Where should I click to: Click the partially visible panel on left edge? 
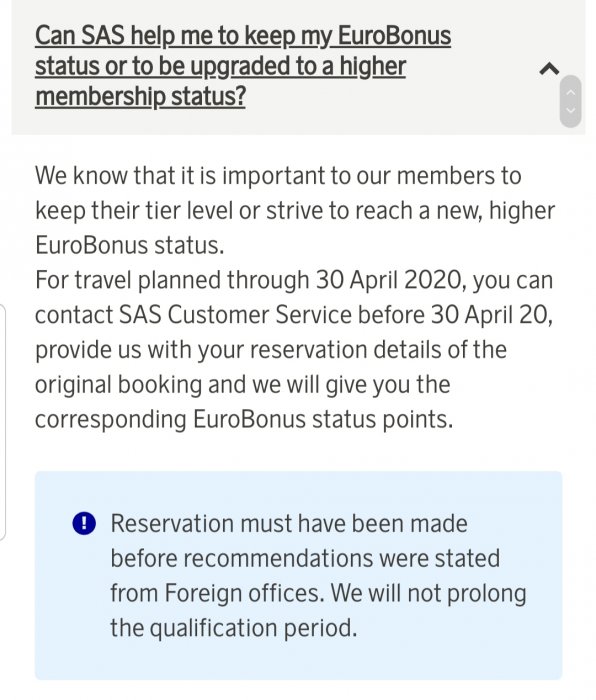point(2,422)
